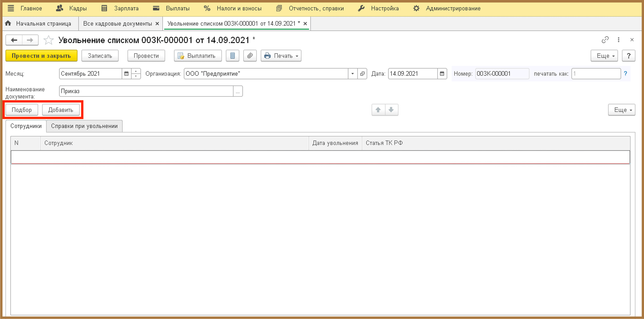Open the Отчетность, справки section
Viewport: 644px width, 319px height.
point(310,8)
